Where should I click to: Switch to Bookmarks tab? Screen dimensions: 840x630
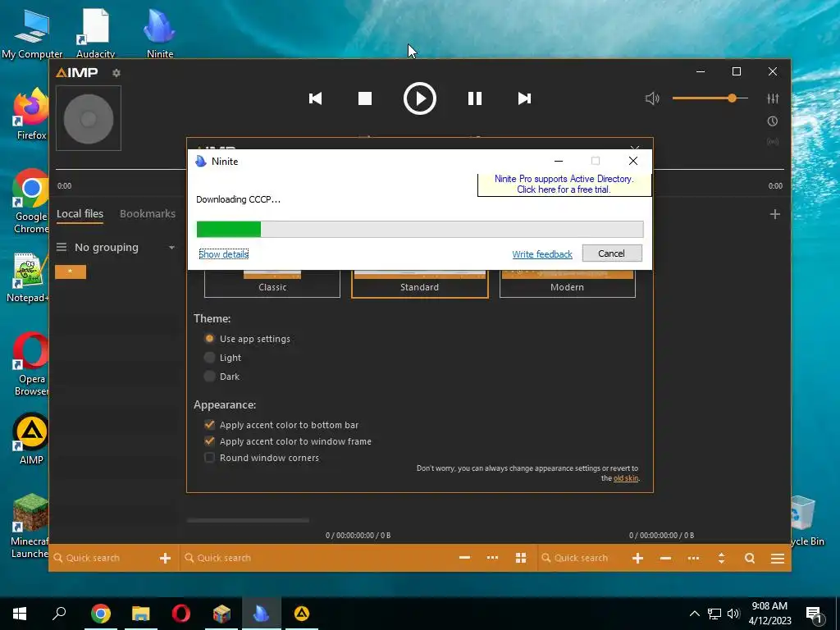[148, 214]
